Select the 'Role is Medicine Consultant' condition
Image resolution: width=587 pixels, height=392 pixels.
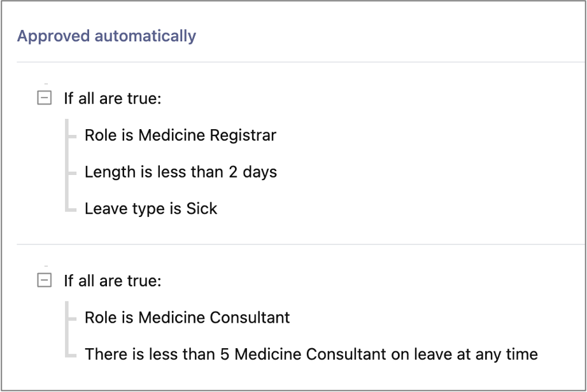187,317
